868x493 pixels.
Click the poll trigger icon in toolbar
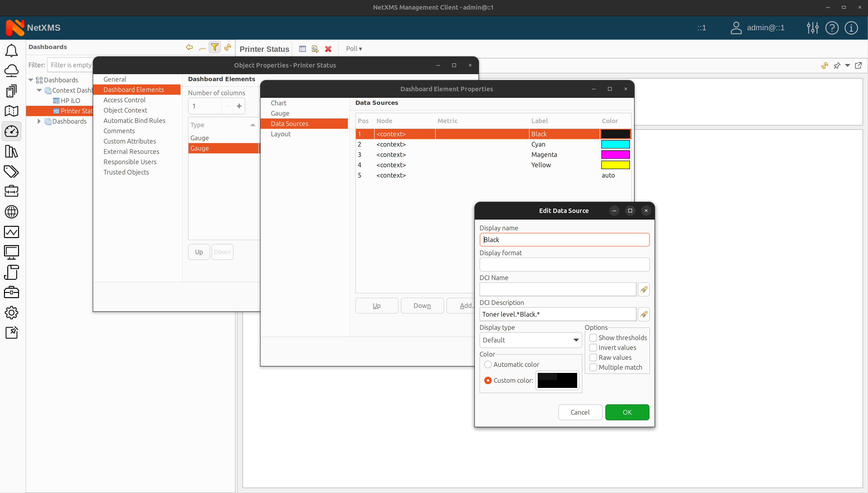click(354, 48)
